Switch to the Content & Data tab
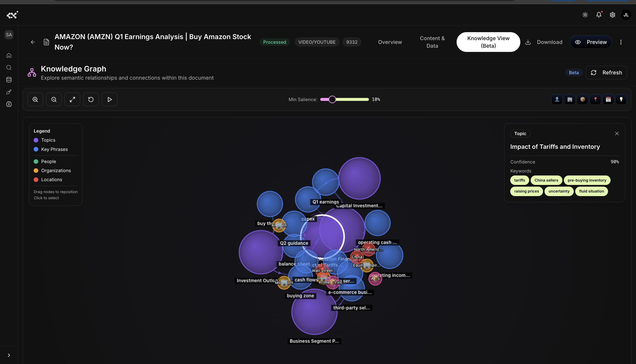This screenshot has height=364, width=636. coord(432,42)
